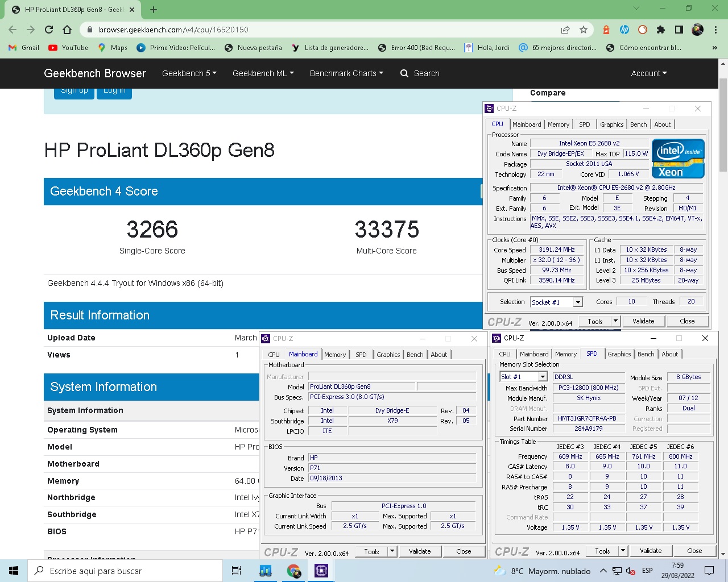Open Task View on the taskbar
The width and height of the screenshot is (728, 582).
click(237, 571)
